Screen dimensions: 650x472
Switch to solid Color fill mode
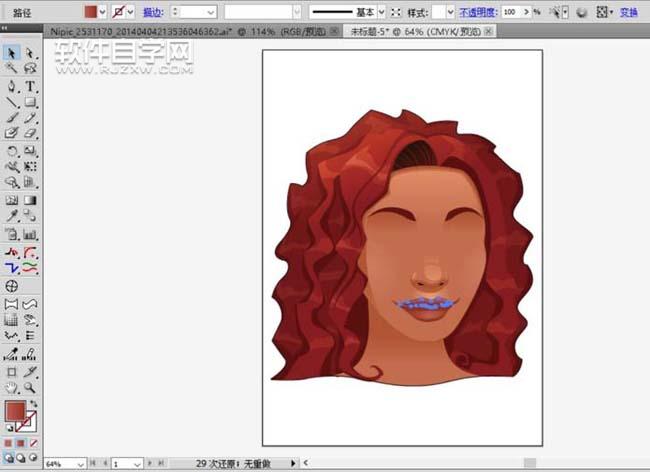8,441
